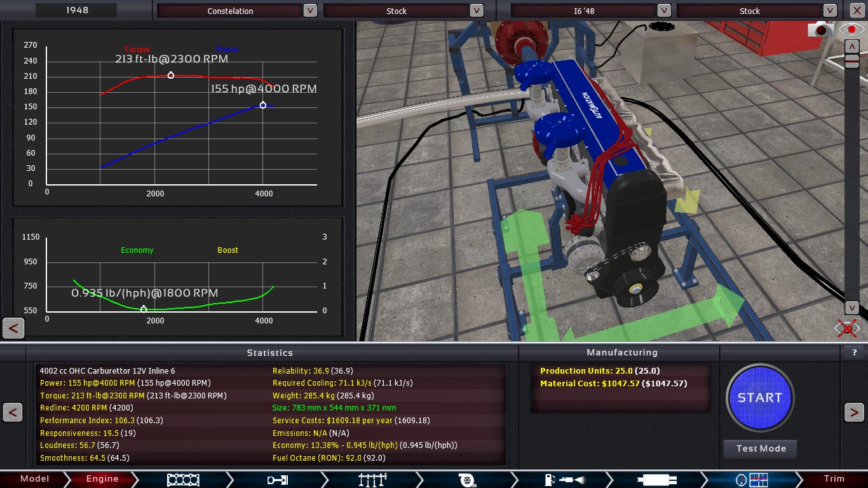Go to next page arrow beside START
The image size is (868, 488).
(x=854, y=412)
